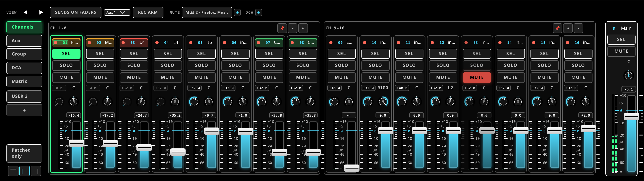This screenshot has height=181, width=644.
Task: Select channel 09 SEL button
Action: pos(342,54)
